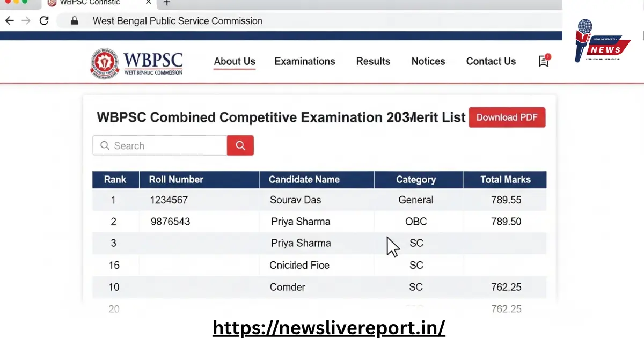Open the notification icon with red badge
Viewport: 644px width, 338px height.
[x=543, y=61]
